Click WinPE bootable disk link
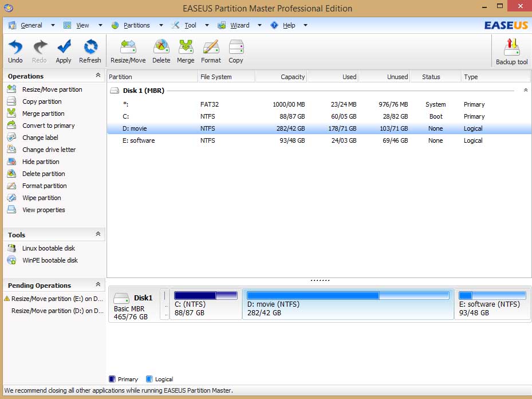 [x=50, y=260]
